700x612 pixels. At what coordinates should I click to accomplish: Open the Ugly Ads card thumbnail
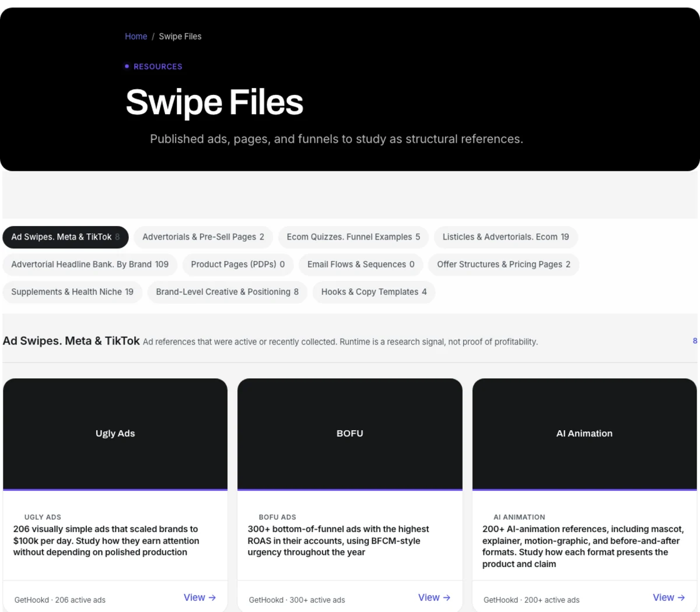[116, 434]
